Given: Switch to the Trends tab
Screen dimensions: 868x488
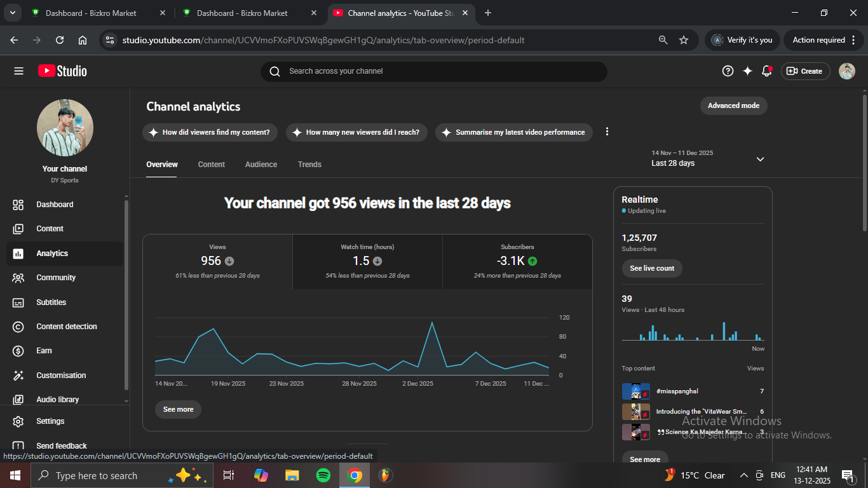Looking at the screenshot, I should point(309,165).
